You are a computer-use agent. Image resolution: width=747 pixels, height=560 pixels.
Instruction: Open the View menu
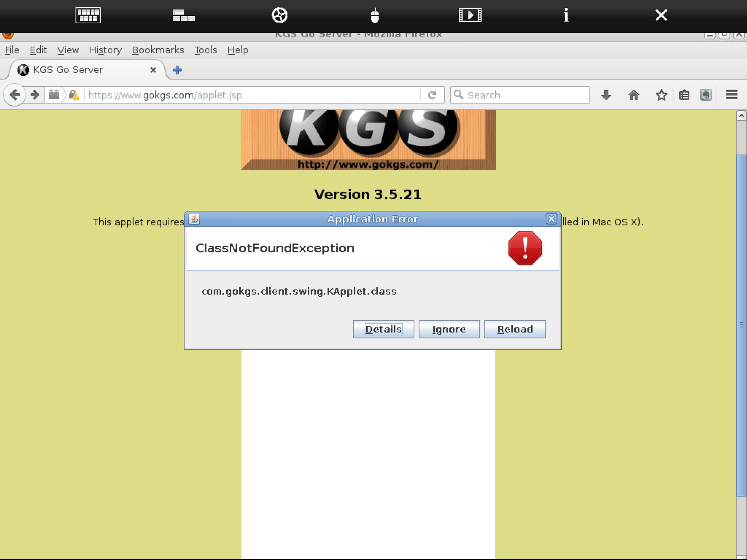68,50
